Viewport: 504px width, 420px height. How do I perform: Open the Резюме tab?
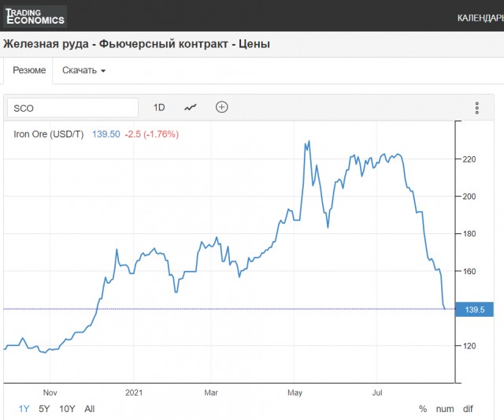click(x=29, y=70)
